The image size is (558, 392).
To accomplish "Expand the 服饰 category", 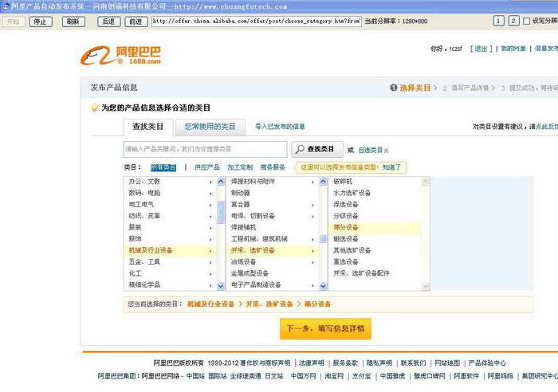I will [x=170, y=239].
